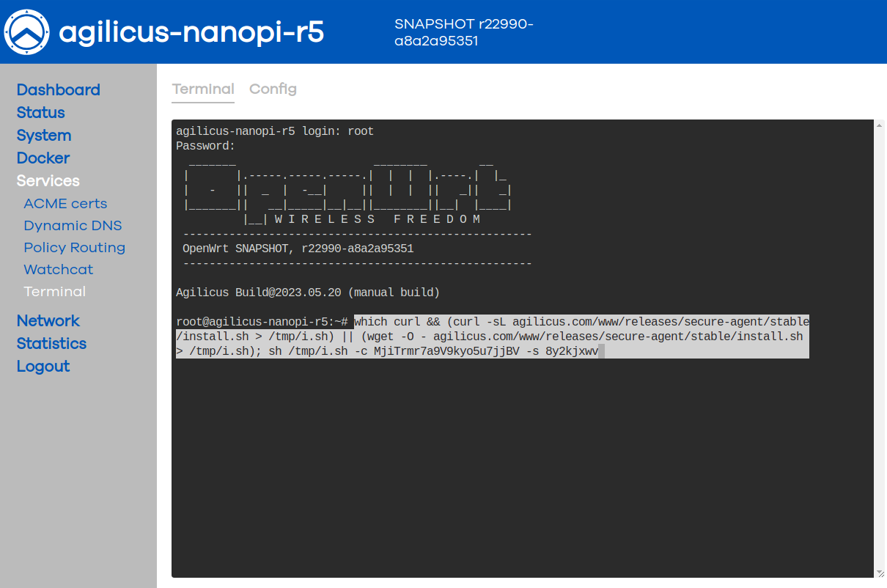Switch to the Config tab

tap(273, 89)
